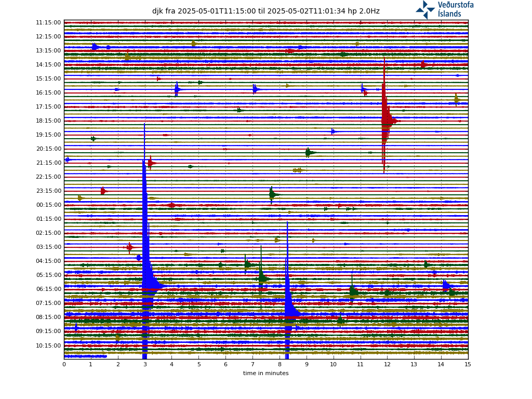
Task: Select the 01:15:00 time label
Action: click(48, 219)
